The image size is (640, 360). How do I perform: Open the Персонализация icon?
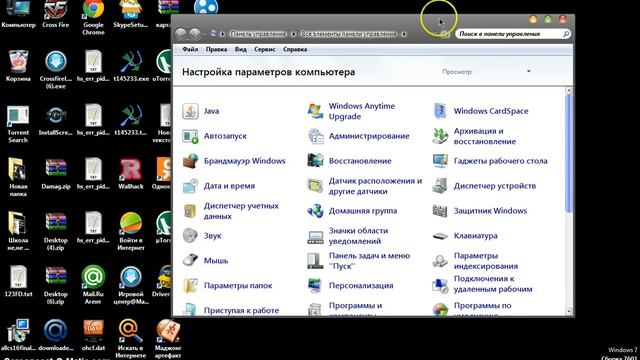click(x=315, y=286)
